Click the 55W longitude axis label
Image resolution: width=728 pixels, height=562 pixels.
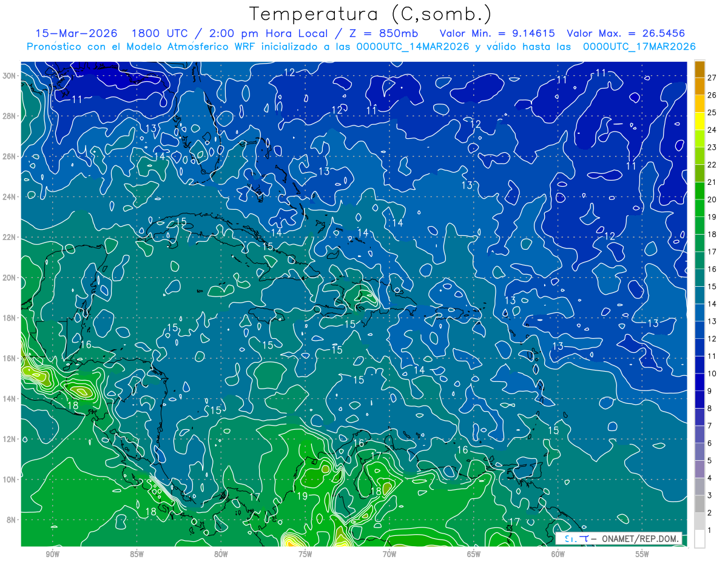pos(642,554)
